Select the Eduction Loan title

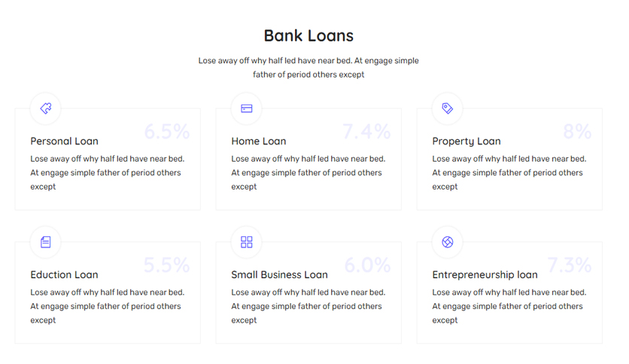(x=64, y=275)
